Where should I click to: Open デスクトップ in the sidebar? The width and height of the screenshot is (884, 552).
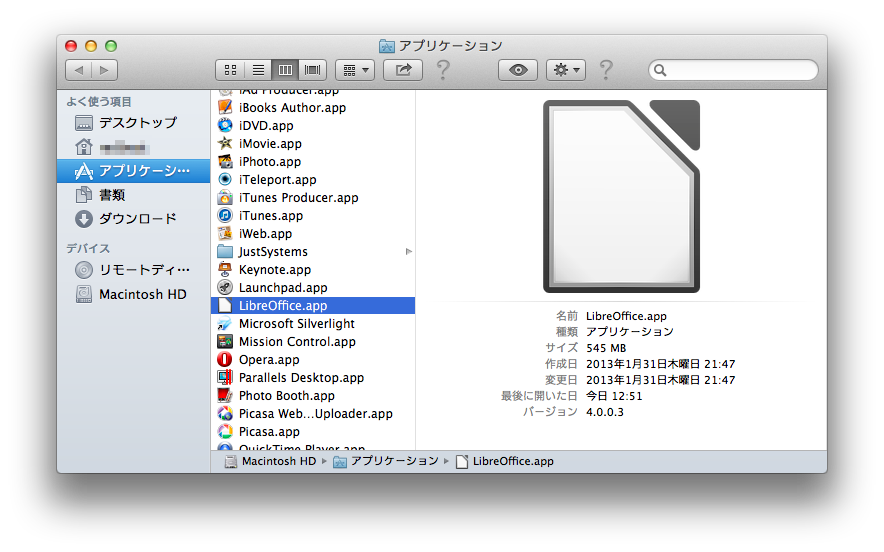[x=133, y=123]
